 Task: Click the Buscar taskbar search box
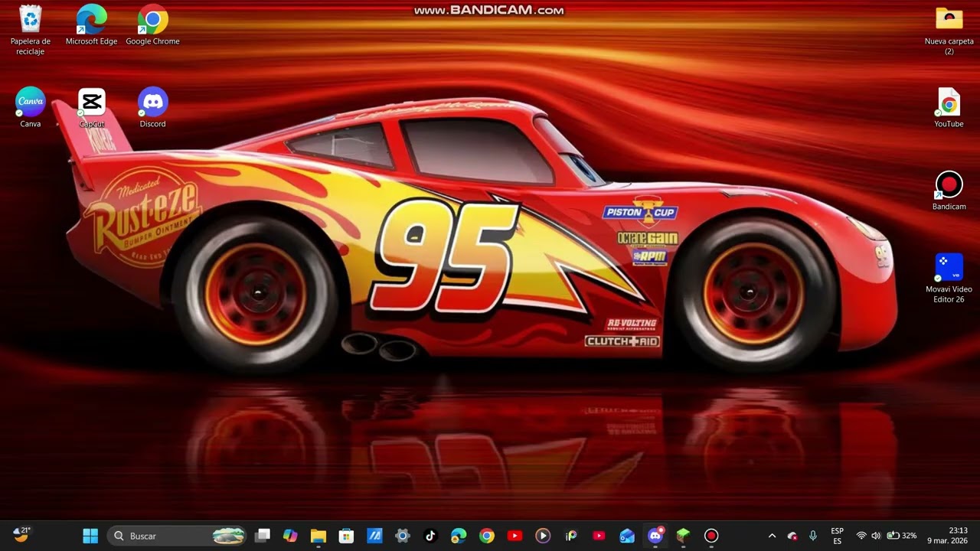point(178,536)
